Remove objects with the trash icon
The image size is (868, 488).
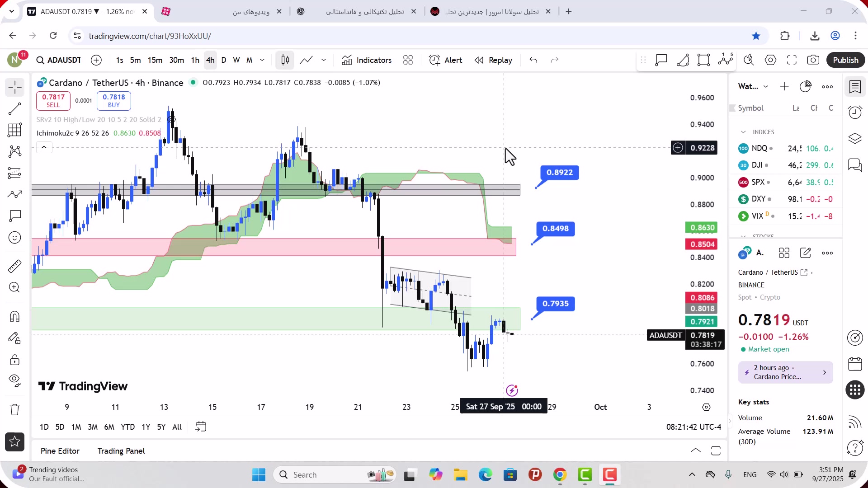pyautogui.click(x=14, y=410)
